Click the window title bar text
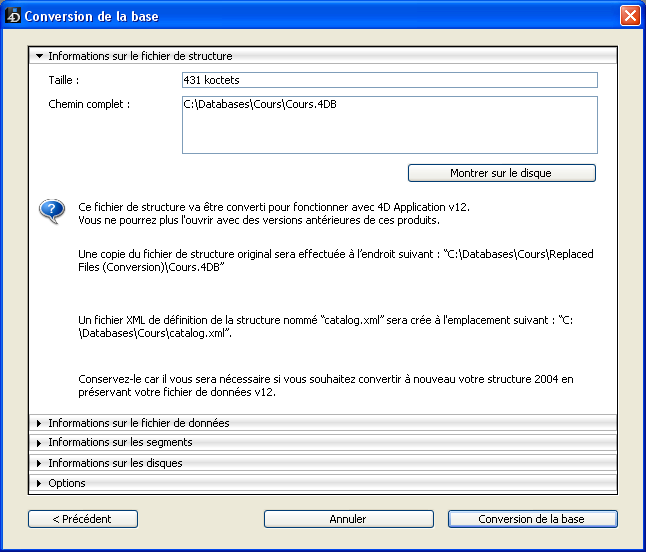646x552 pixels. click(x=91, y=16)
